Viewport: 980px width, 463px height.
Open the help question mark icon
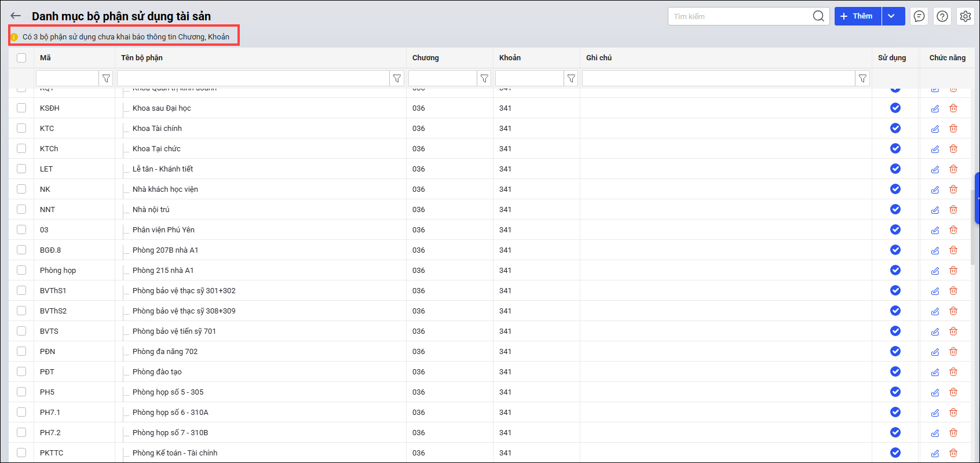(x=942, y=16)
